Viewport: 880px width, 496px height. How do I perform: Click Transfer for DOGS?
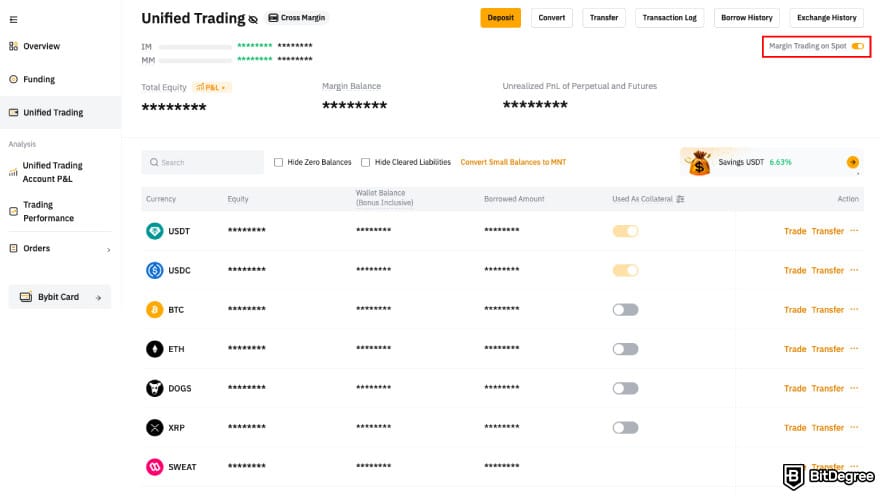(828, 388)
